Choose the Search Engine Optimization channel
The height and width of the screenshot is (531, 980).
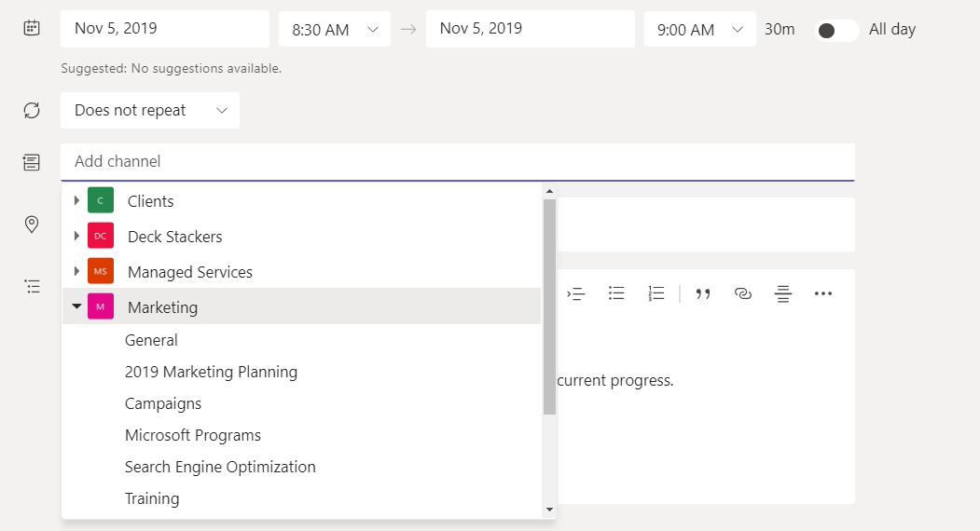click(x=220, y=468)
